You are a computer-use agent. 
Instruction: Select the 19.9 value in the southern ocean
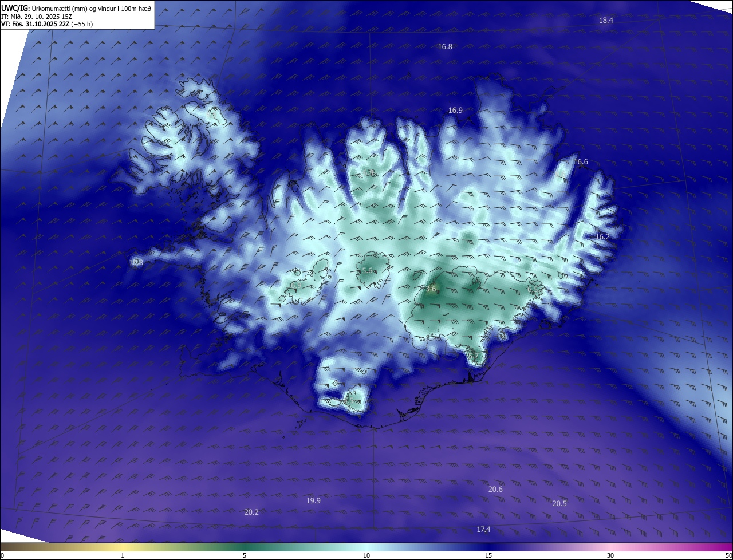pyautogui.click(x=313, y=501)
